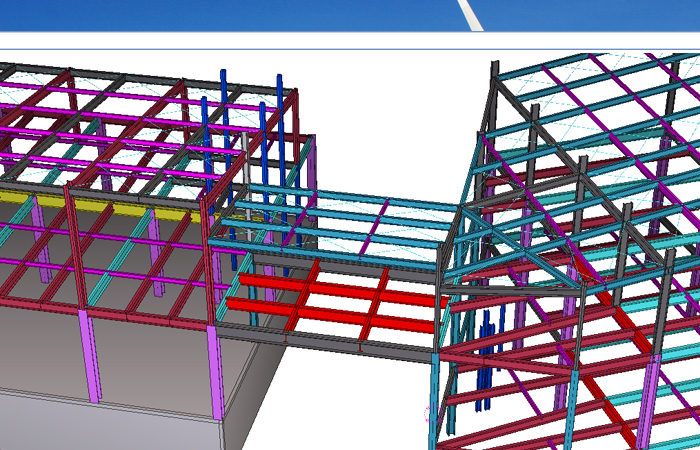Select the cyan corner column of the right building
This screenshot has width=700, height=450.
click(435, 400)
